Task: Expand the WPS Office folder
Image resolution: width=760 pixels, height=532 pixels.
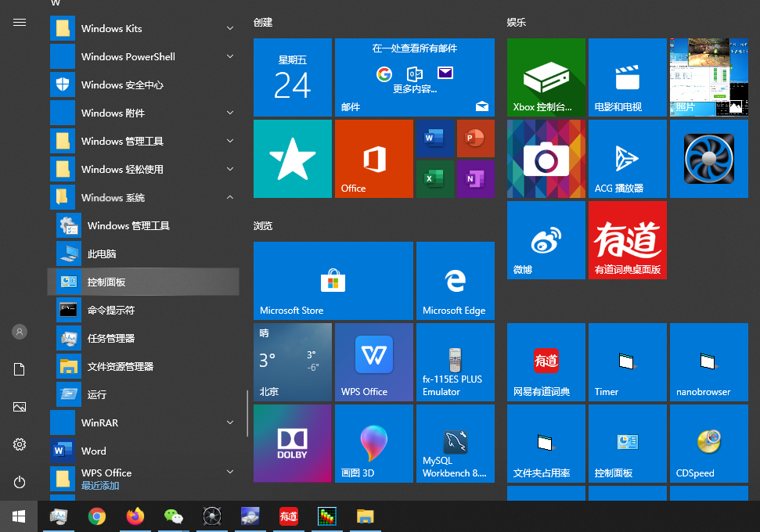Action: pos(143,479)
